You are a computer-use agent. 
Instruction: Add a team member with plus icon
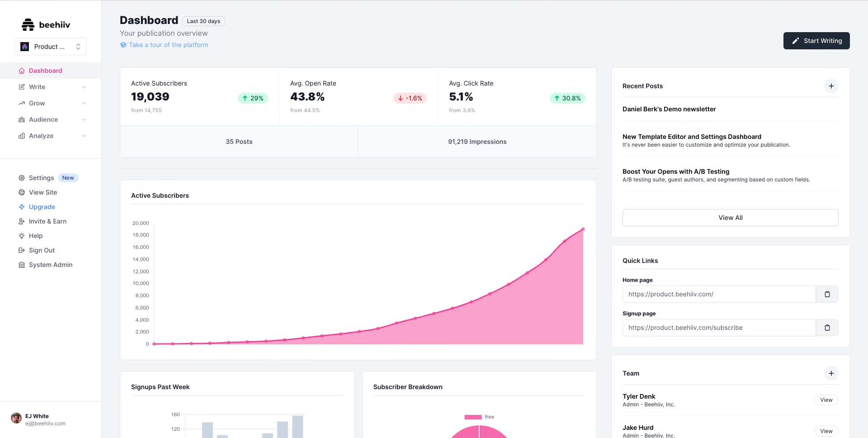831,373
